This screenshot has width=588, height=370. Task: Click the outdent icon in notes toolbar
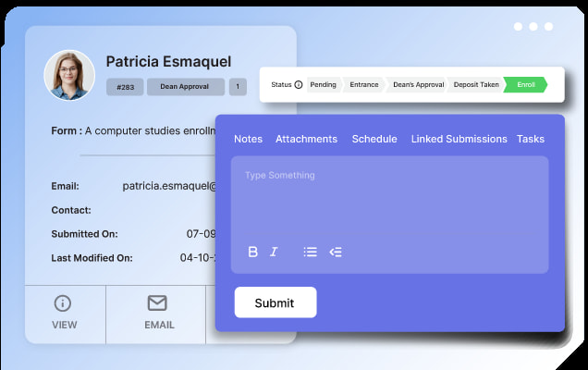(336, 252)
